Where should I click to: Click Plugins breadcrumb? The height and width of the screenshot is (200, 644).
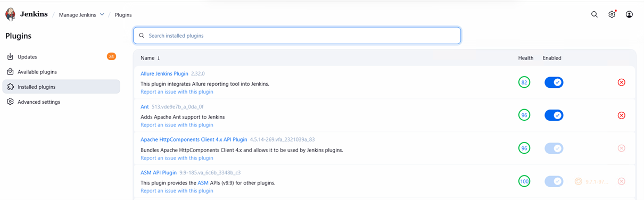point(123,15)
